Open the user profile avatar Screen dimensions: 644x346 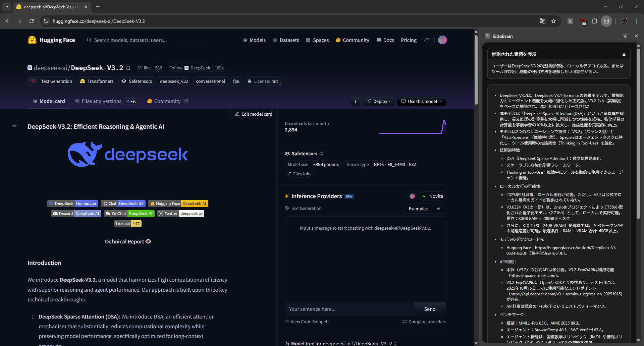point(442,40)
